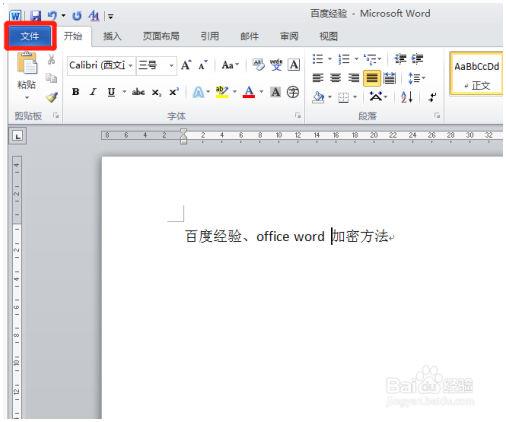Image resolution: width=506 pixels, height=422 pixels.
Task: Toggle Italic formatting
Action: coord(93,92)
